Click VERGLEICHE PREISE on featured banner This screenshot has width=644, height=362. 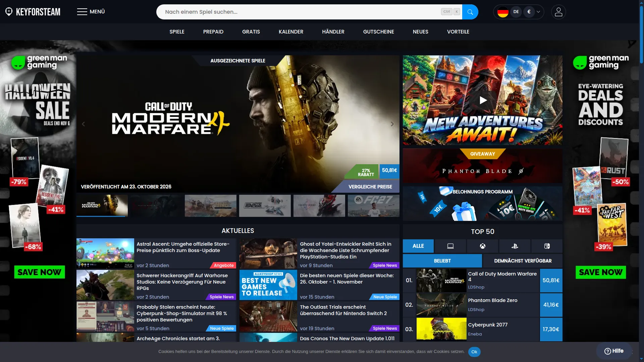click(370, 187)
